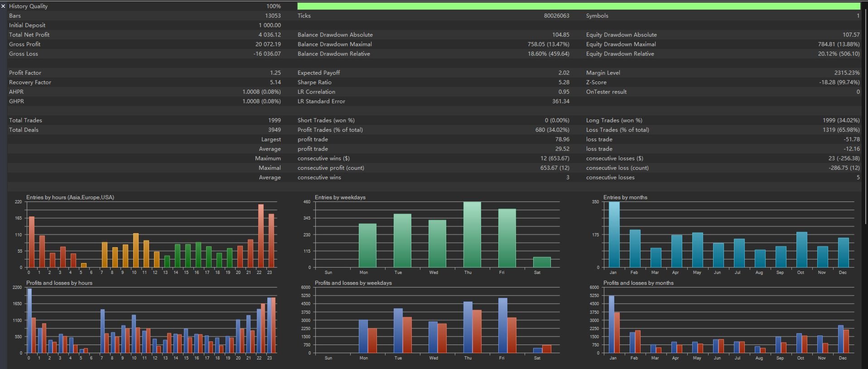Select Equity Drawdown Maximal value "784.81 (13.88%)"

839,44
